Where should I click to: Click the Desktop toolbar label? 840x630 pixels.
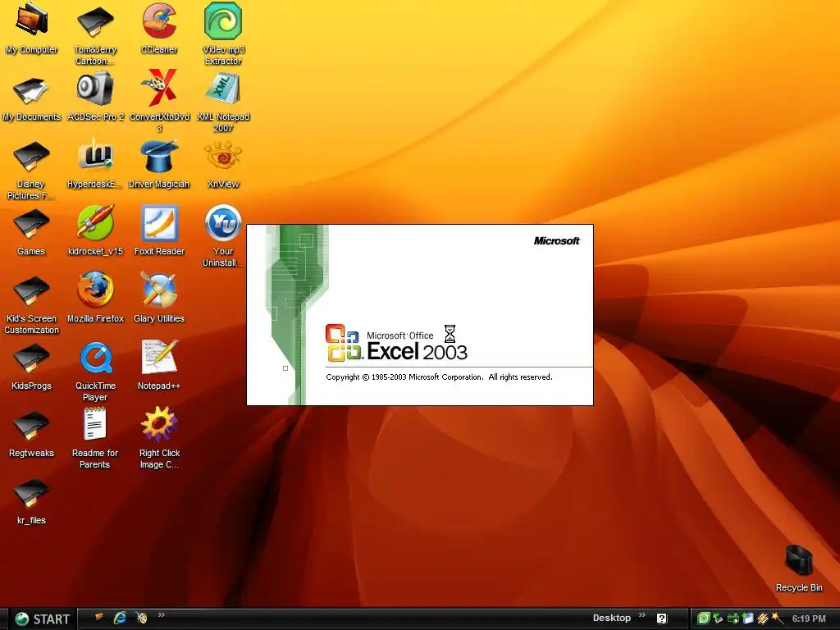pyautogui.click(x=612, y=618)
